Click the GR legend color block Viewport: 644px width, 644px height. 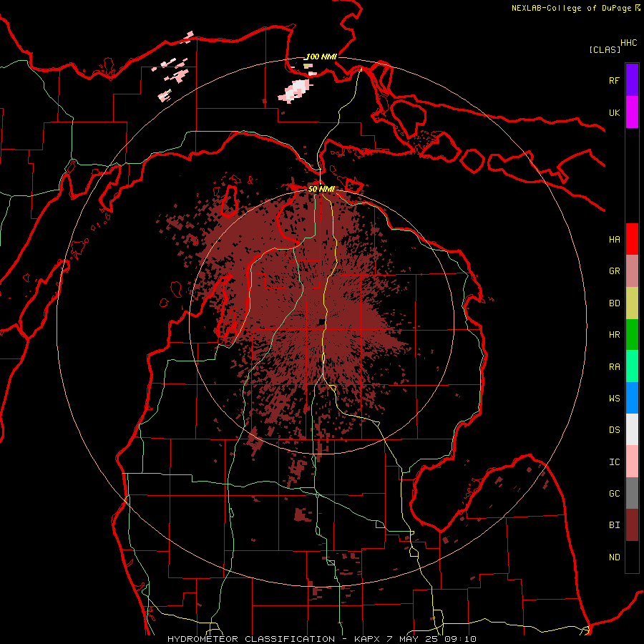[632, 271]
